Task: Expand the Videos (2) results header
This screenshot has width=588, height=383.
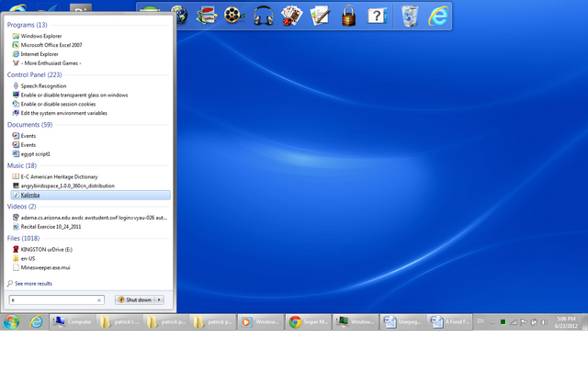Action: 21,206
